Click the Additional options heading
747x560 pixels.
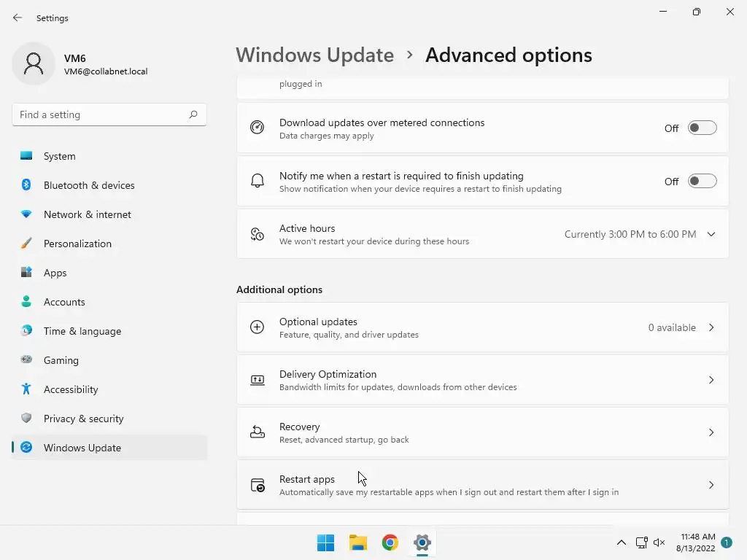[279, 289]
